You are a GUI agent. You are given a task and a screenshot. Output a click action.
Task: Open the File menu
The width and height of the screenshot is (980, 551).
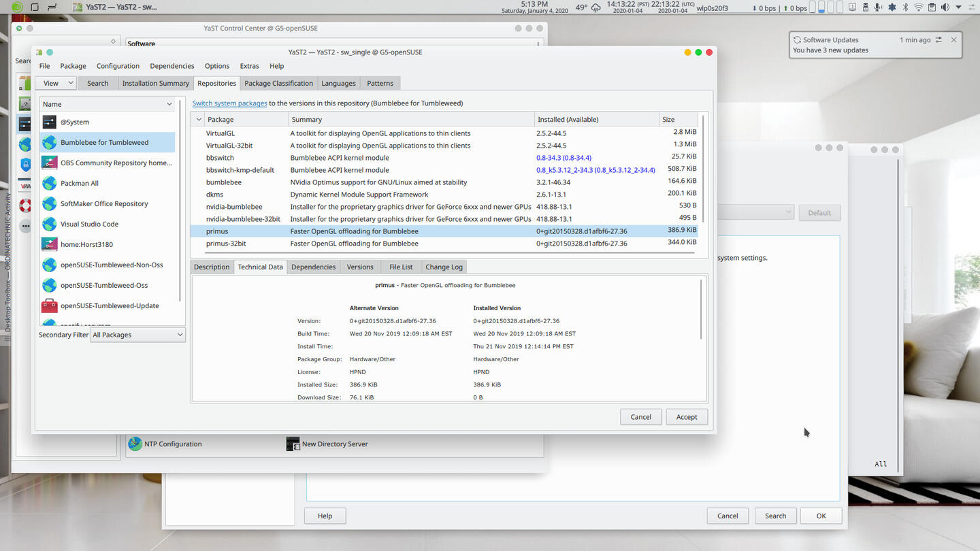pyautogui.click(x=44, y=66)
